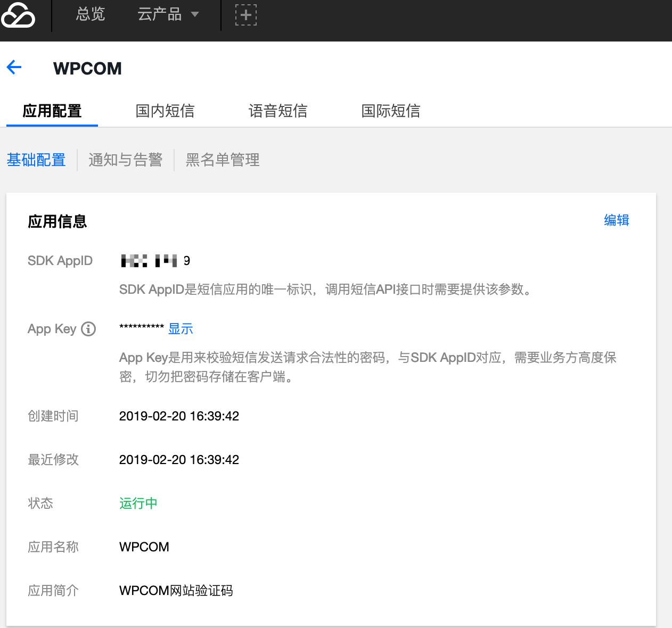Open the 黑名单管理 section
Image resolution: width=672 pixels, height=628 pixels.
pos(222,160)
